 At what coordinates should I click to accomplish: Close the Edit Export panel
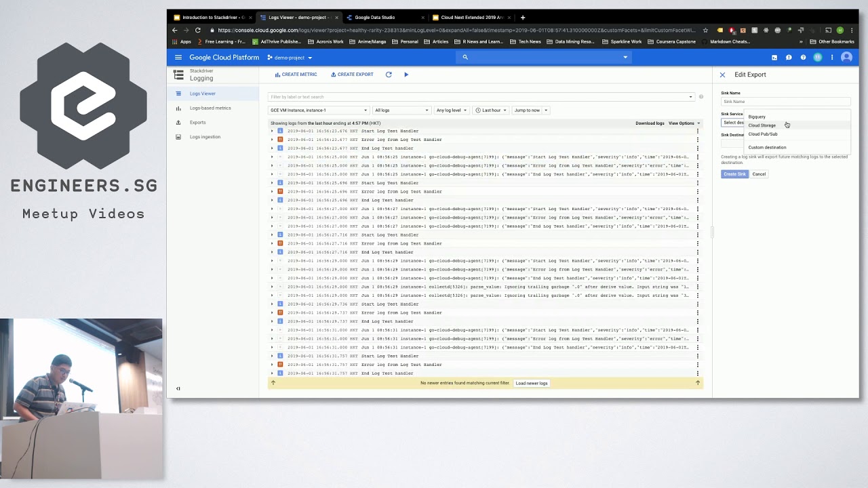pyautogui.click(x=722, y=75)
